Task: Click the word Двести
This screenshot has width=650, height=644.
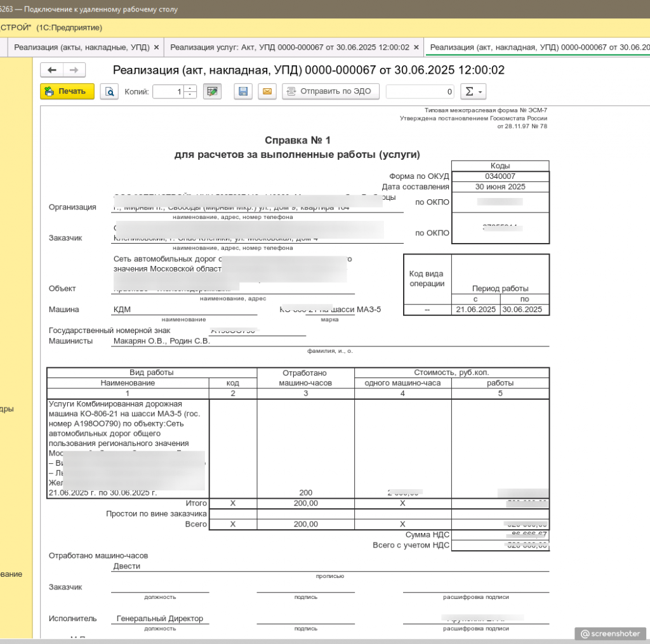Action: 127,566
